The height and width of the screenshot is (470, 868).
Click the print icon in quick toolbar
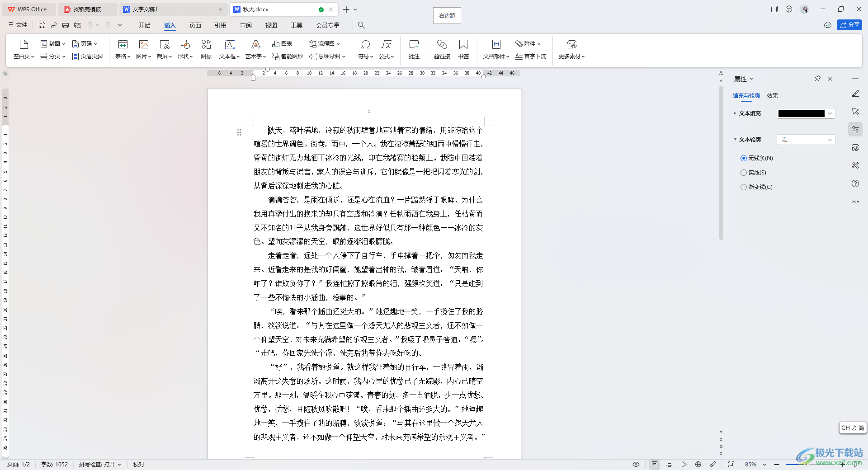tap(66, 25)
